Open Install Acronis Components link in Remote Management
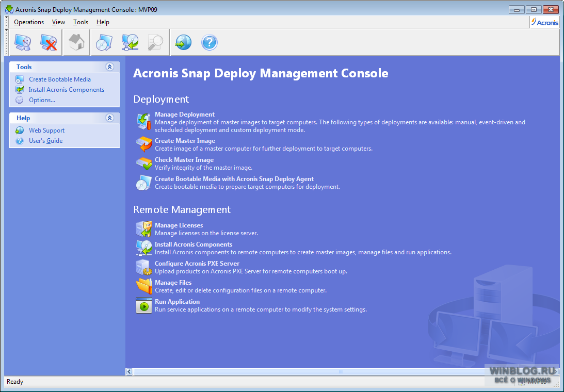 pyautogui.click(x=194, y=244)
